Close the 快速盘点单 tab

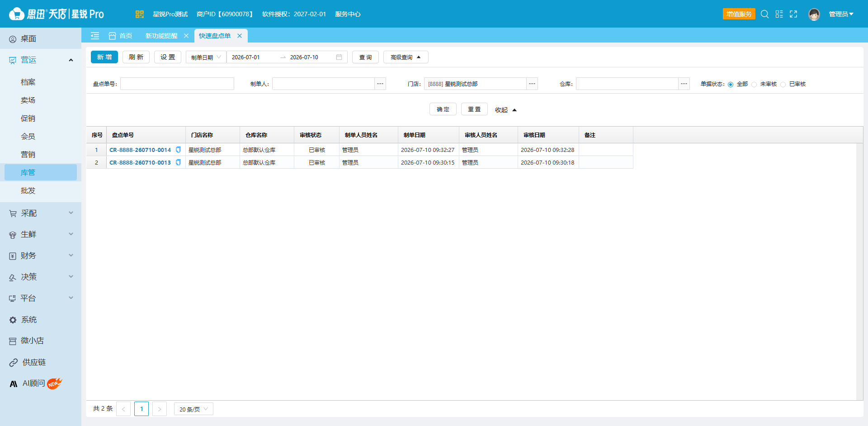pyautogui.click(x=240, y=36)
